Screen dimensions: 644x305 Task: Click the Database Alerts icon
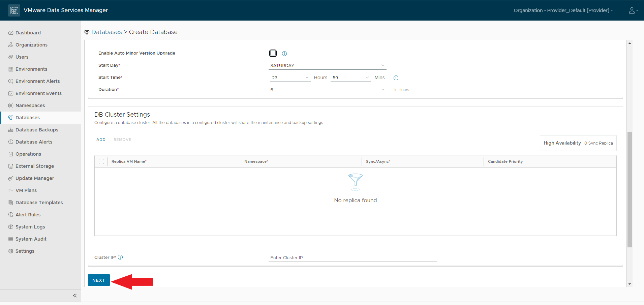(11, 142)
